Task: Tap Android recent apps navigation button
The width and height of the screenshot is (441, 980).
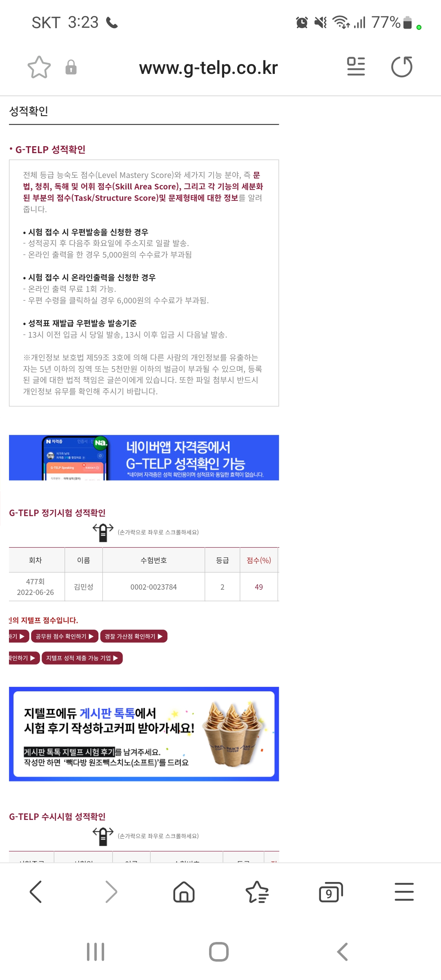Action: tap(96, 952)
